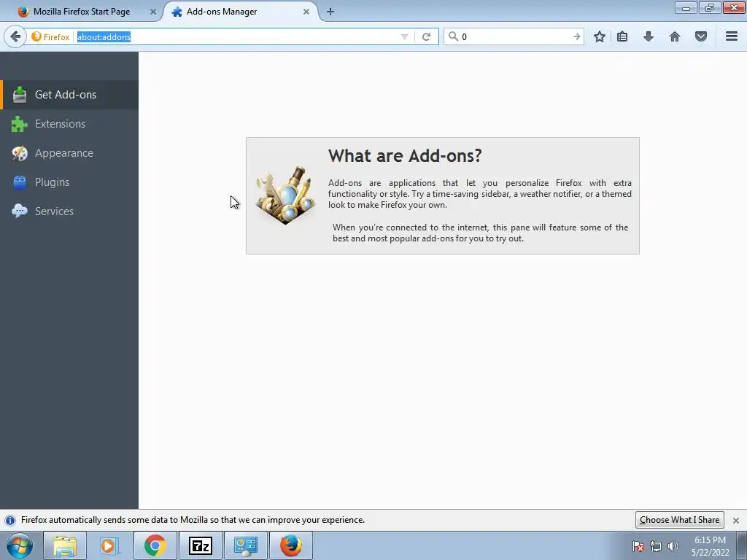Open 7-Zip from the taskbar

pos(200,545)
